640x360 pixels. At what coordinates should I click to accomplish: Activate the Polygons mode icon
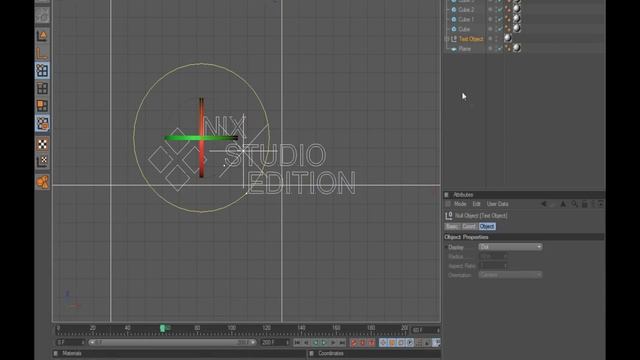pos(42,106)
